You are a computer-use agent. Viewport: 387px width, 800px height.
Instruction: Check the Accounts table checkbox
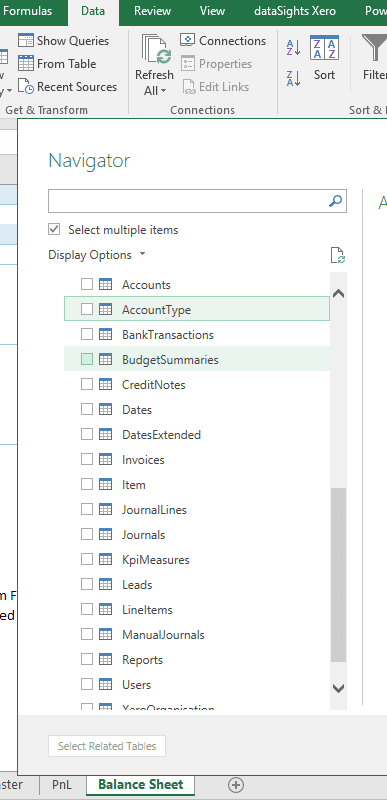pyautogui.click(x=87, y=285)
